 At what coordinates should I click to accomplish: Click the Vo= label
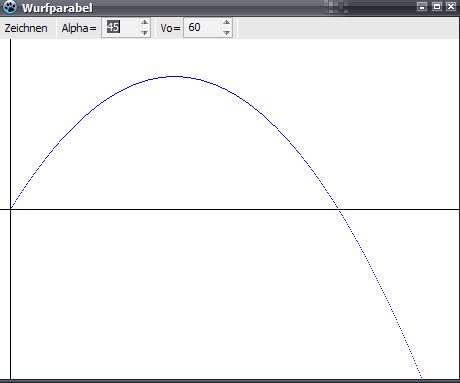[x=170, y=28]
